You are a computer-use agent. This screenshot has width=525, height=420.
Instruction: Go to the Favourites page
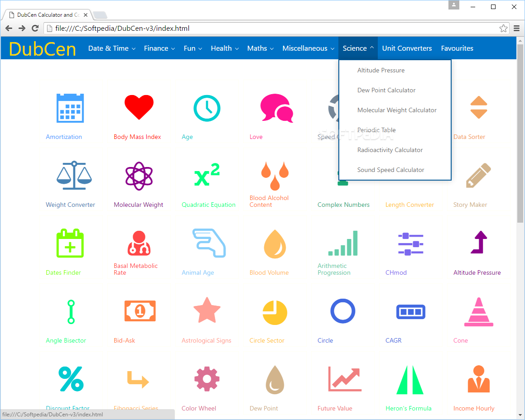(457, 48)
